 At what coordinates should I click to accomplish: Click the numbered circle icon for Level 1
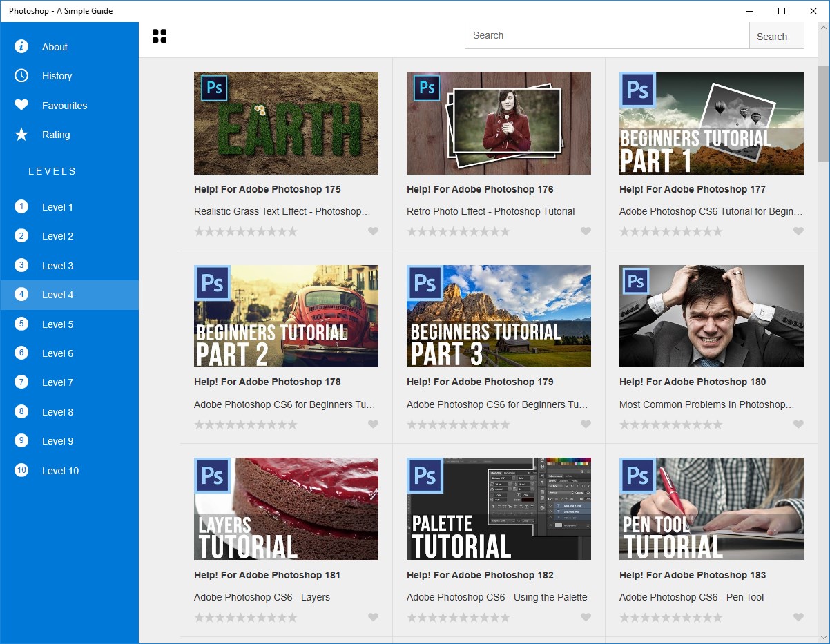point(21,206)
